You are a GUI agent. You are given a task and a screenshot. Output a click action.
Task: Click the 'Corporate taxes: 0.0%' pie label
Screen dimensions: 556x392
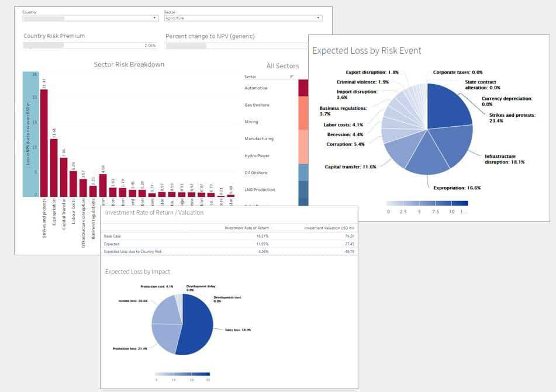[457, 72]
